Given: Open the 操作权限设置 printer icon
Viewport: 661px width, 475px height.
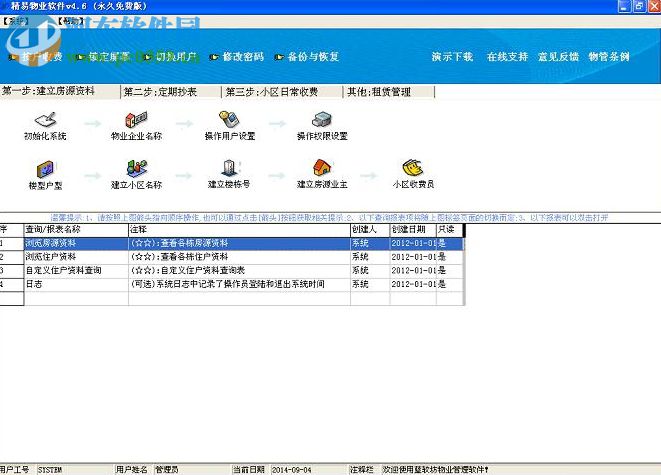Looking at the screenshot, I should [x=322, y=120].
